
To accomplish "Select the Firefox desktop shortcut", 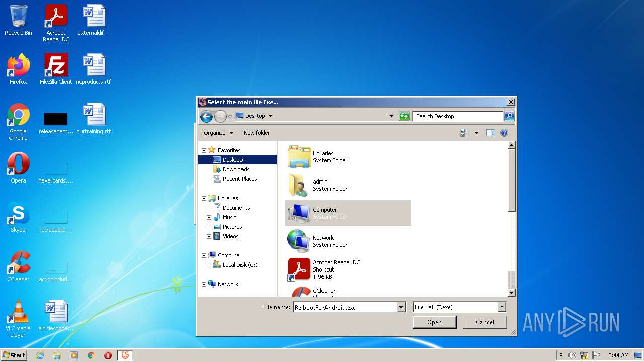I will (x=18, y=69).
